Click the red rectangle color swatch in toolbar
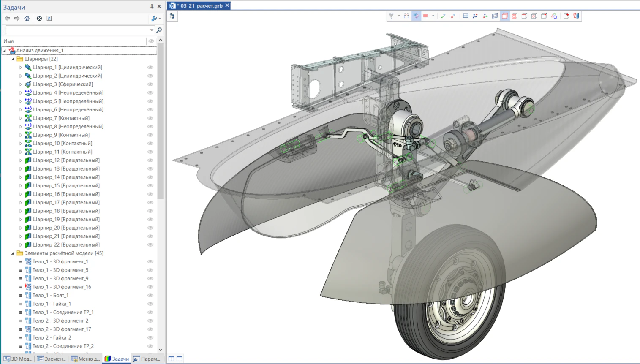The height and width of the screenshot is (364, 640). 425,16
